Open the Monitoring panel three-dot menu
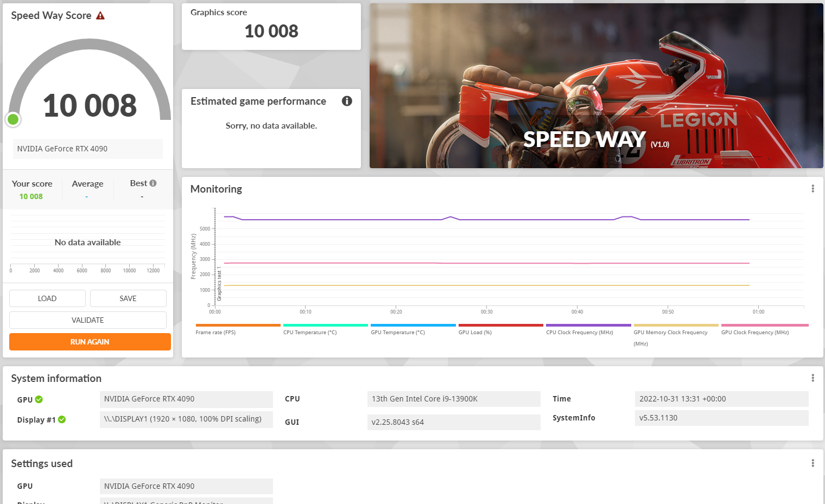Screen dimensions: 825x504 click(813, 189)
